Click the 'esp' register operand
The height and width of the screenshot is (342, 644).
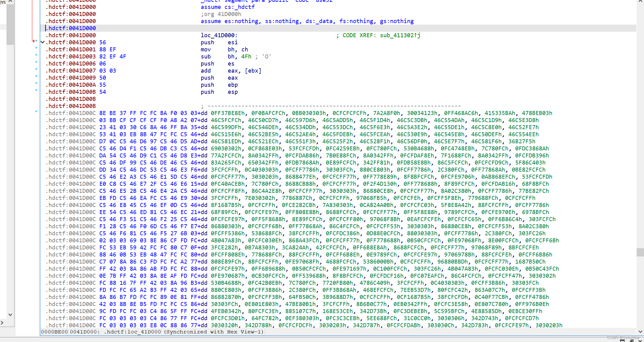click(233, 92)
